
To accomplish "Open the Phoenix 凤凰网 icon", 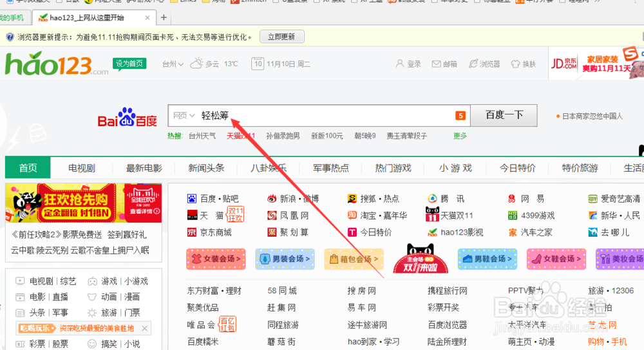I will [x=272, y=216].
